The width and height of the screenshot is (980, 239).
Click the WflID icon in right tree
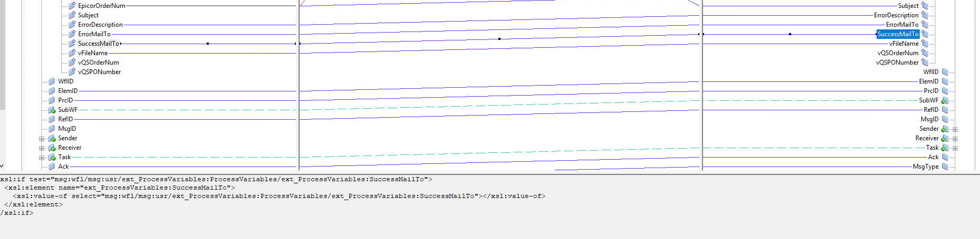945,72
